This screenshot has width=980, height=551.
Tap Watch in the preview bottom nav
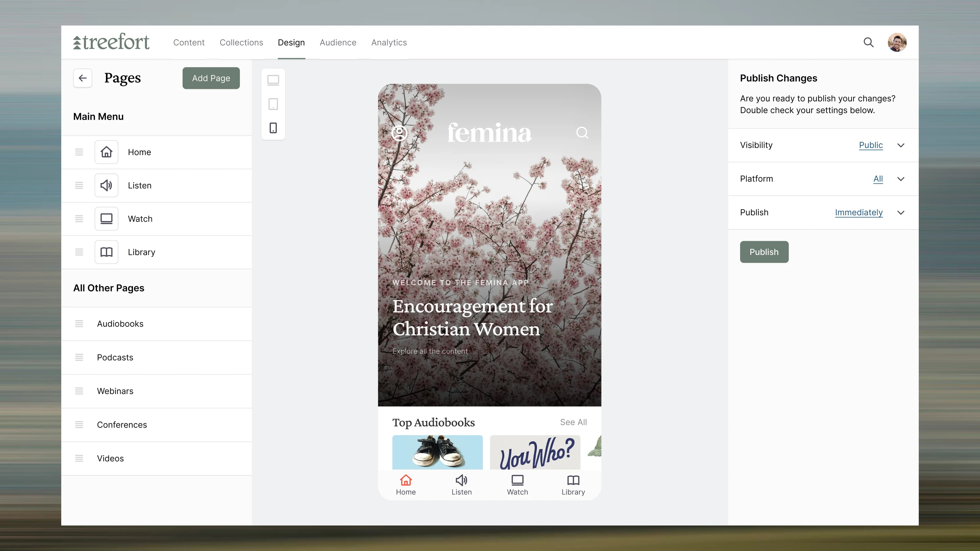click(x=517, y=485)
